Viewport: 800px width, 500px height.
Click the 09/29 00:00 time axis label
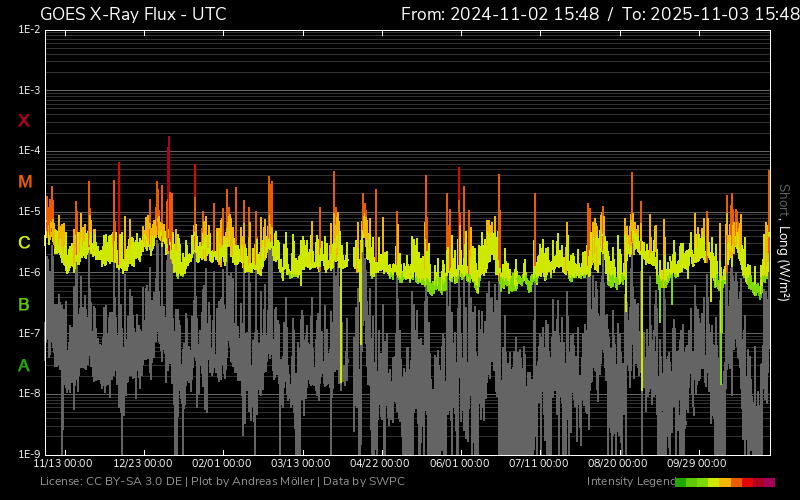pyautogui.click(x=697, y=464)
